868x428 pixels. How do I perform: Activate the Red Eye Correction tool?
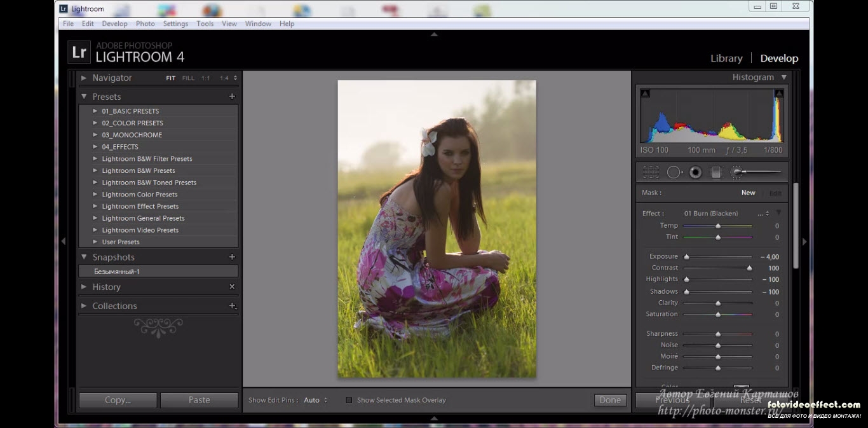click(696, 172)
